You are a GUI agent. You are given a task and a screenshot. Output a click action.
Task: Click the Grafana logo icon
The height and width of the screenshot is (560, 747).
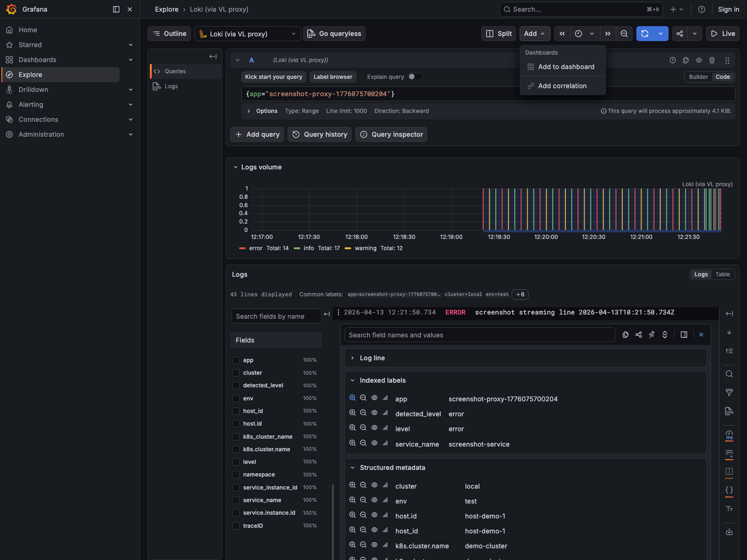tap(11, 9)
